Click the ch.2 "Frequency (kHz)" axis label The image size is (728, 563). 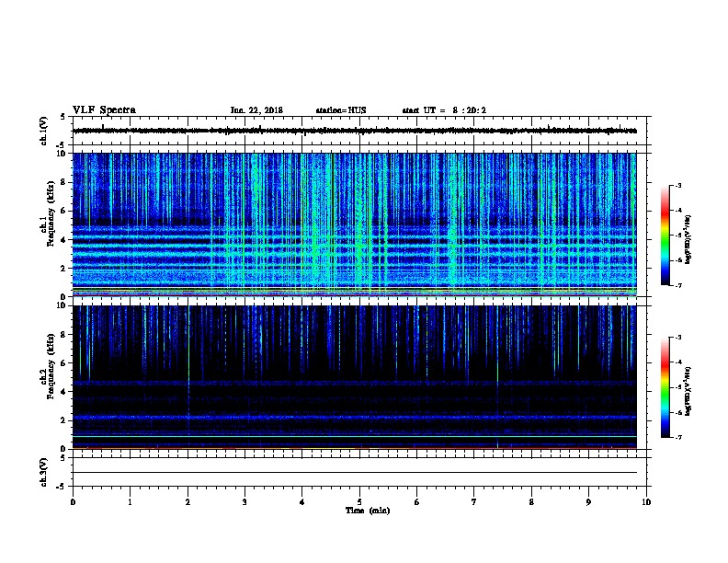point(51,366)
